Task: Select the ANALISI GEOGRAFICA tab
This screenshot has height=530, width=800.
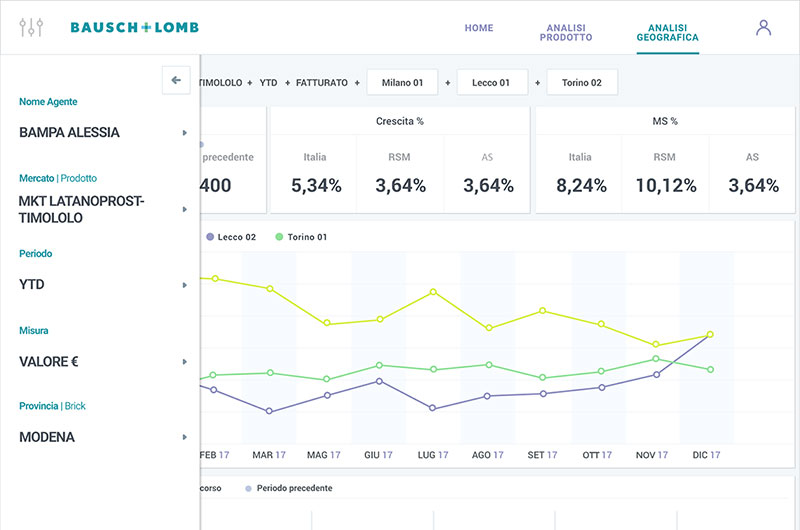Action: pyautogui.click(x=667, y=33)
